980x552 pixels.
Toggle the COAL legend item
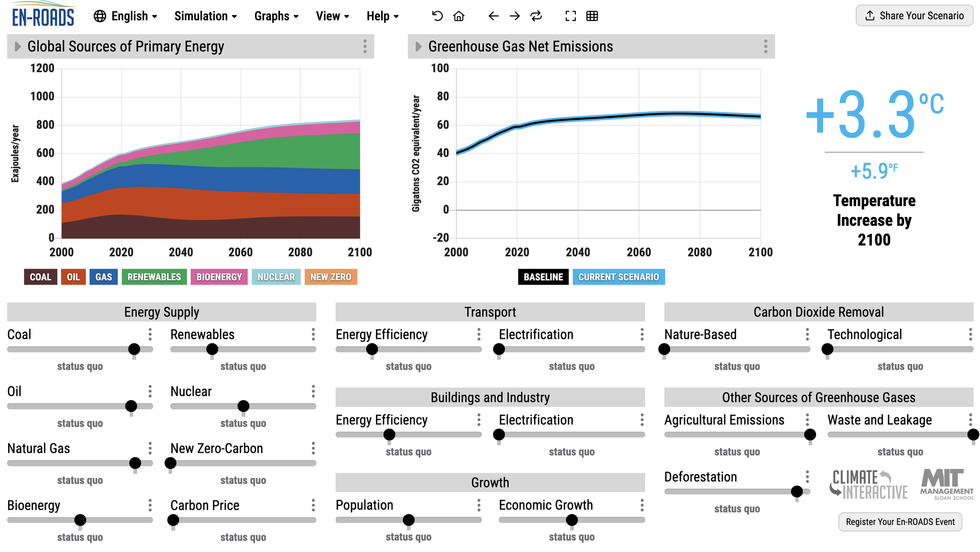(40, 277)
